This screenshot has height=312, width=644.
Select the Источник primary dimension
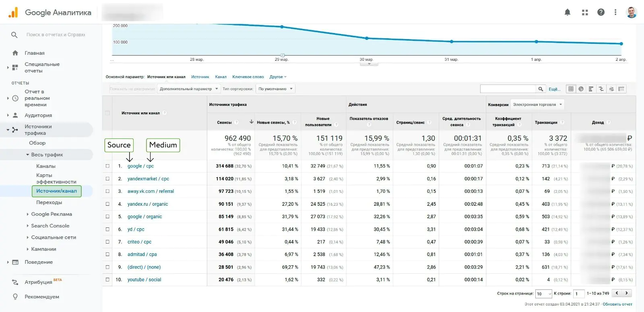[x=200, y=77]
